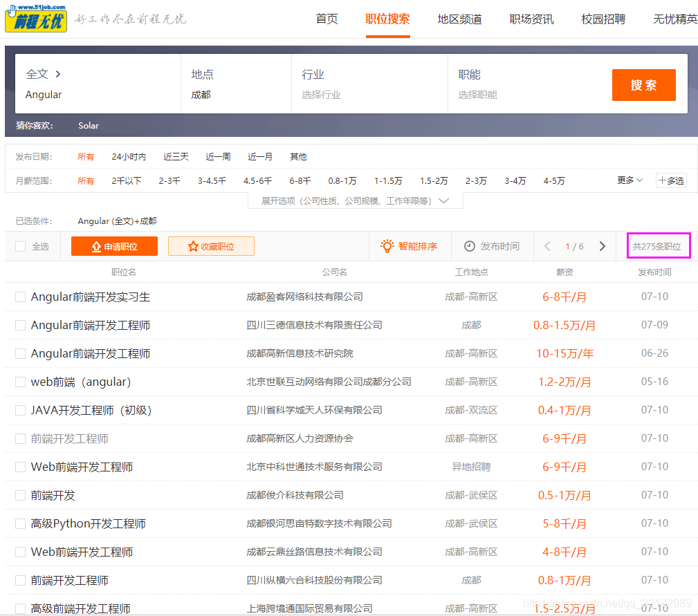Check the 高级Python开发工程师 checkbox
Image resolution: width=698 pixels, height=616 pixels.
point(21,523)
